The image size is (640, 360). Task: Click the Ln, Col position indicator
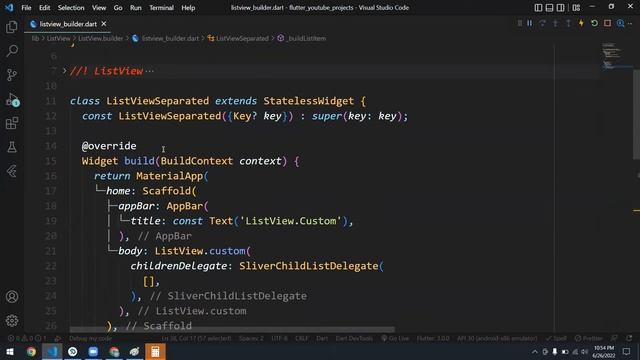point(196,338)
